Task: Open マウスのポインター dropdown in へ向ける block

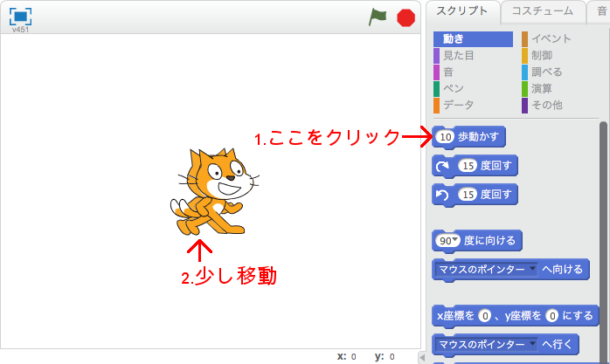Action: (487, 270)
